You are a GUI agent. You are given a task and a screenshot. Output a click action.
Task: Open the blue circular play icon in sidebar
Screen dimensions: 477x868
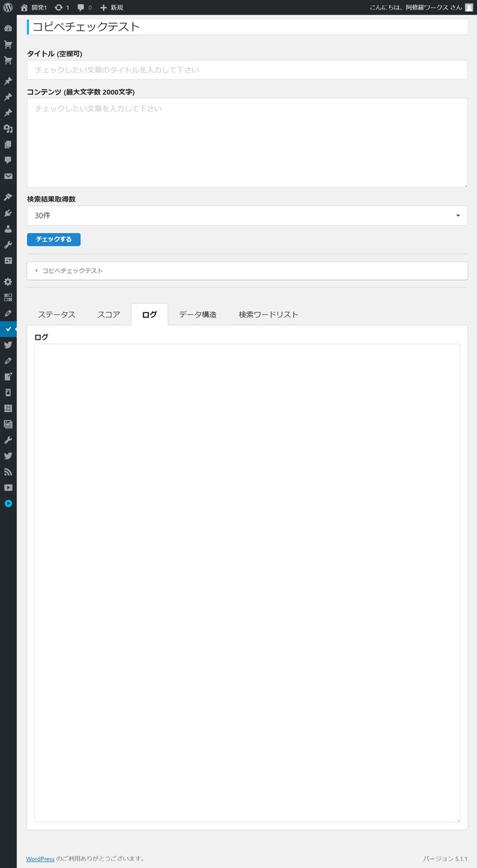pos(8,503)
